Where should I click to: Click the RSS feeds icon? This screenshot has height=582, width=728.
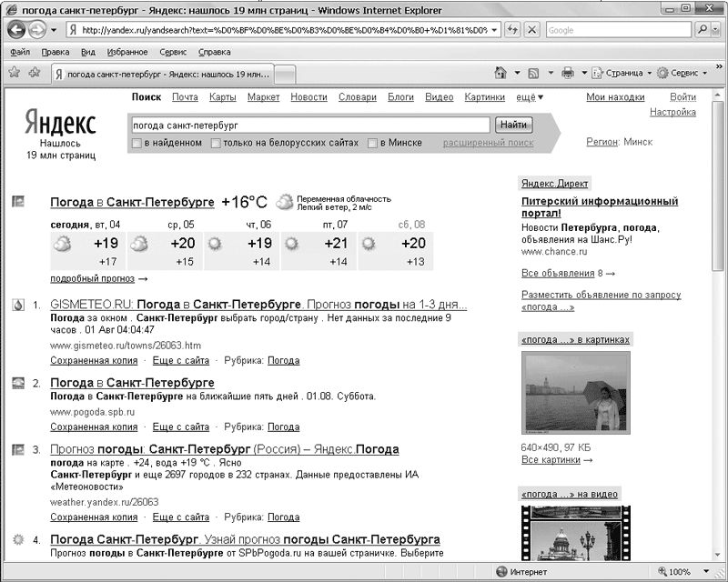534,73
